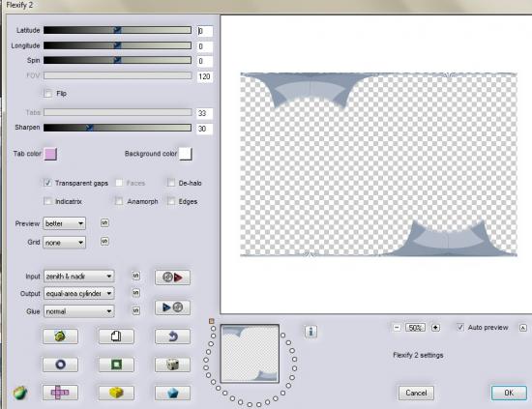The image size is (532, 409).
Task: Open the Glue mode dropdown
Action: (78, 311)
